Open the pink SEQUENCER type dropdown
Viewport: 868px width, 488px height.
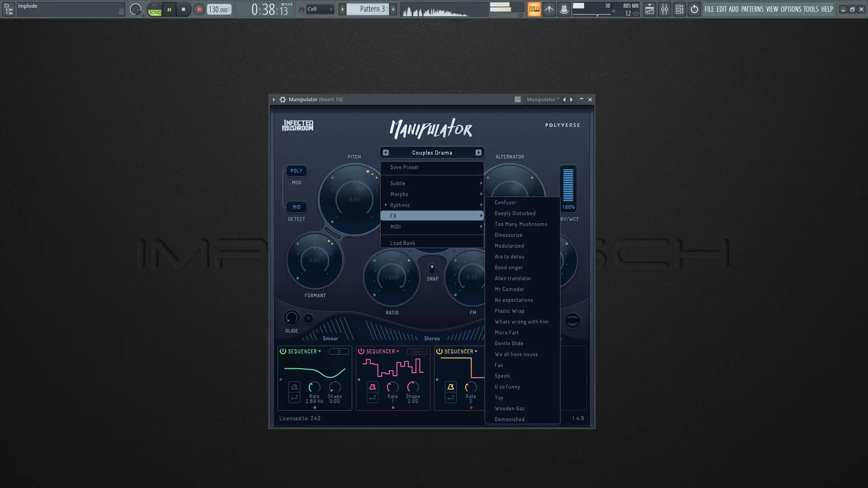point(382,352)
